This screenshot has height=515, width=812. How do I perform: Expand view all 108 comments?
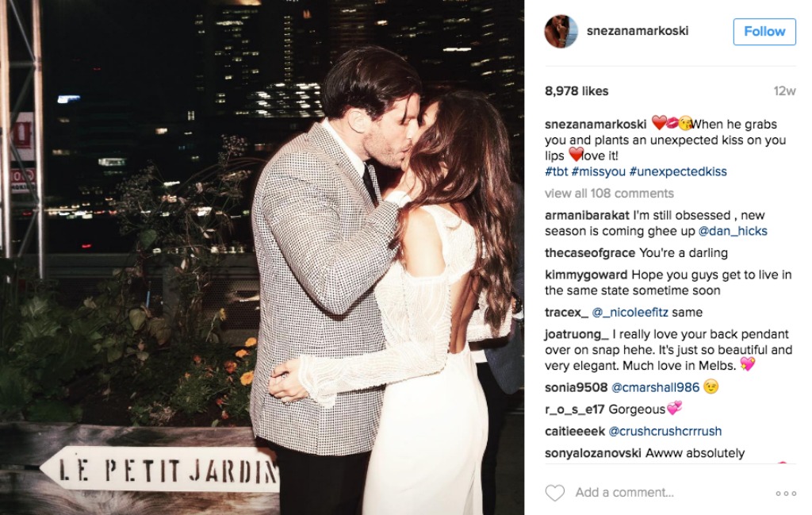[x=609, y=194]
